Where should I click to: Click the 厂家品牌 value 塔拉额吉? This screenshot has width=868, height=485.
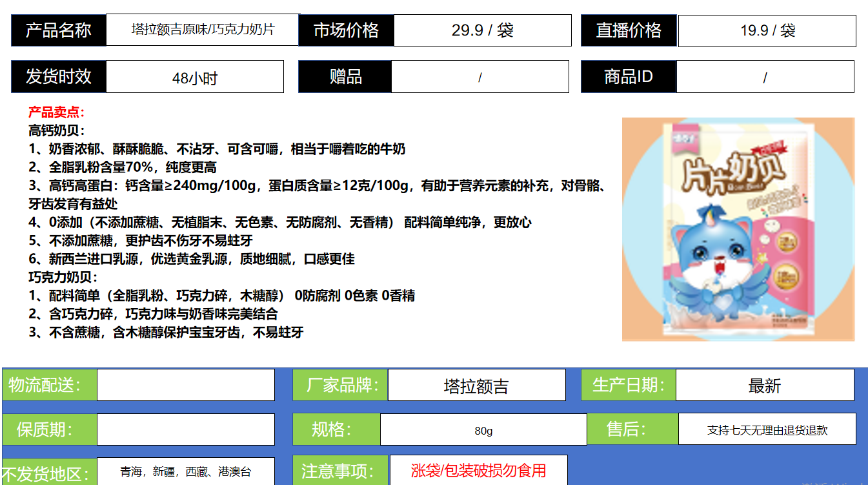(x=476, y=386)
